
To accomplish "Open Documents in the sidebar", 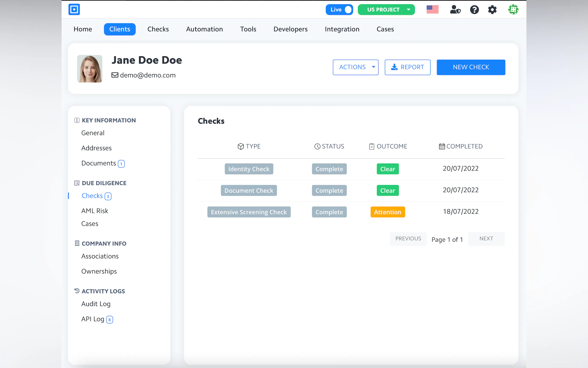I will click(99, 163).
